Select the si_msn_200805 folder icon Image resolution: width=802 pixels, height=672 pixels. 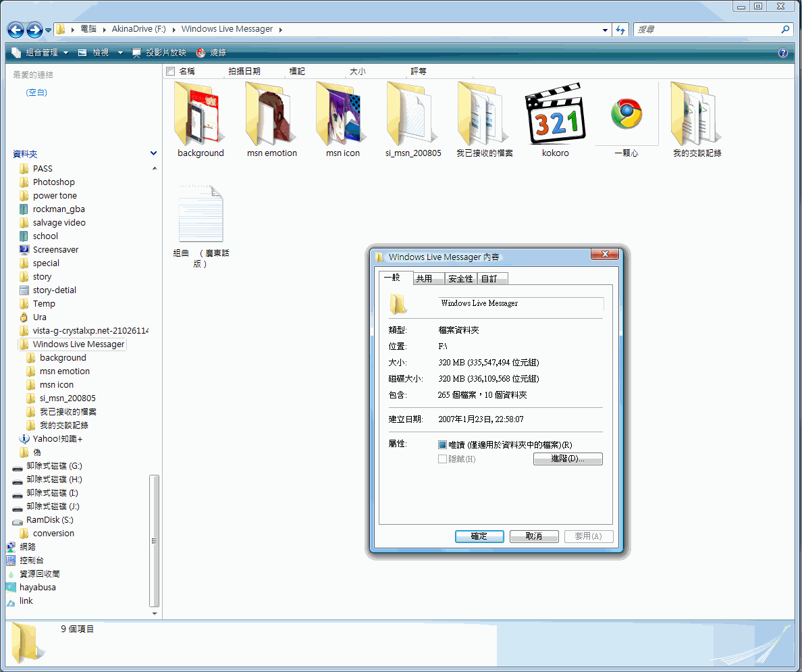coord(412,113)
